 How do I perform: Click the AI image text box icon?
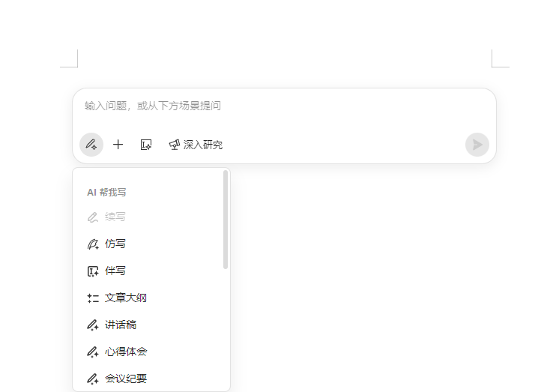pos(146,145)
